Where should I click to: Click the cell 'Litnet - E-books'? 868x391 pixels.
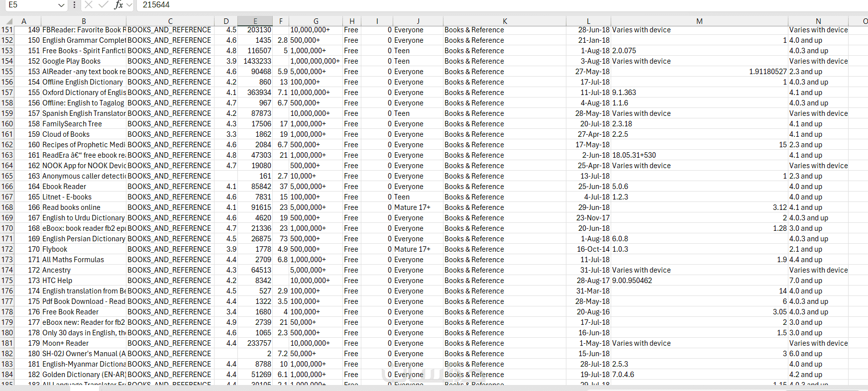tap(84, 197)
